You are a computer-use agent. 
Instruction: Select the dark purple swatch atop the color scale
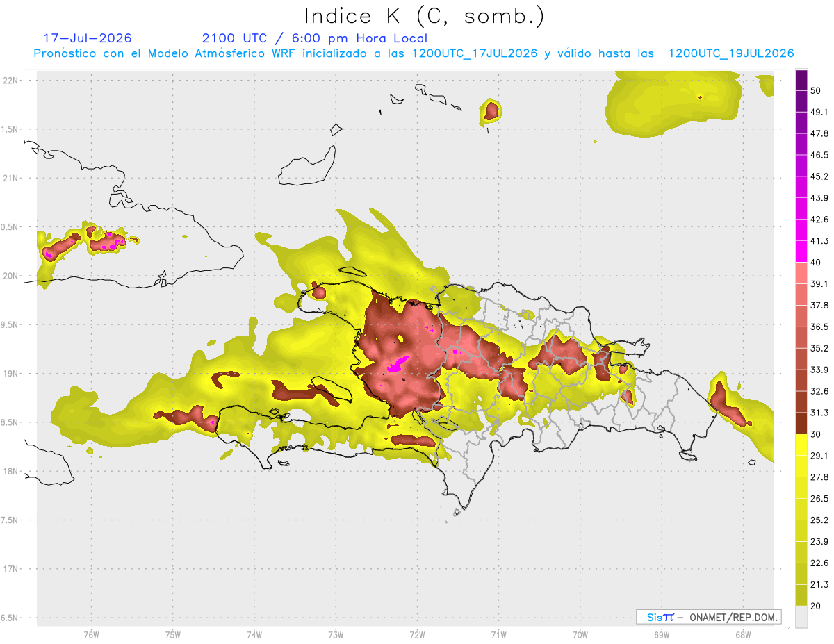[801, 81]
